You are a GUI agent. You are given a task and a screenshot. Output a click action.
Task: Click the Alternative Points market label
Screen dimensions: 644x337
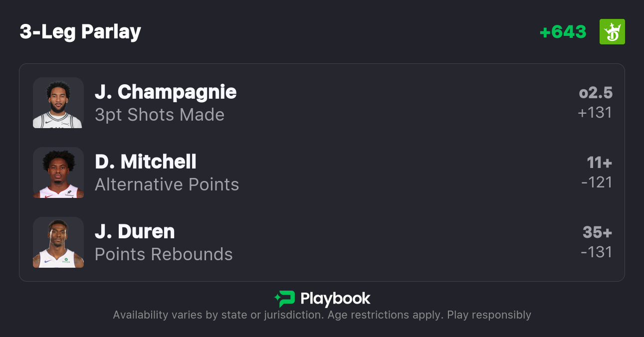coord(167,184)
